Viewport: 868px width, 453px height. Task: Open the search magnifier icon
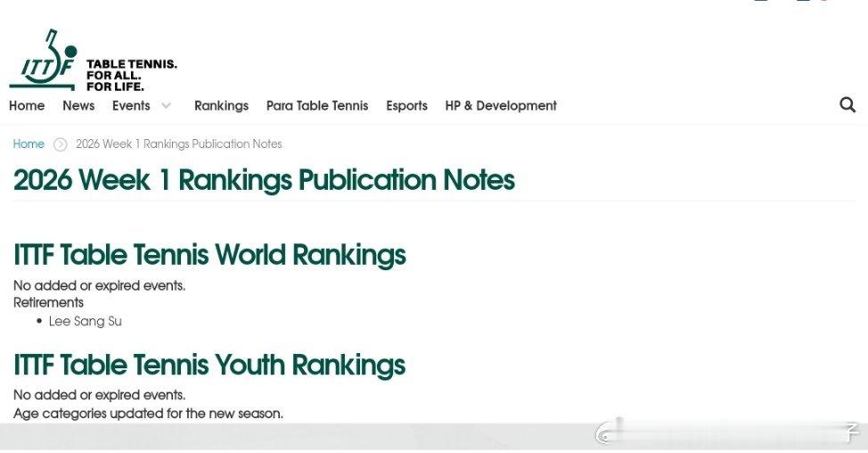pos(848,104)
